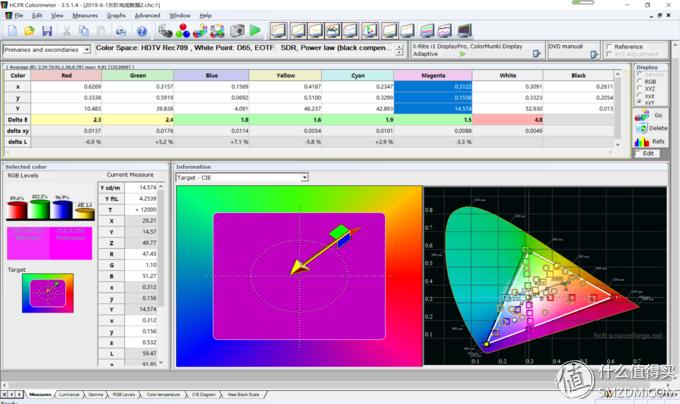Click the Edit button in Display panel
The image size is (680, 404).
click(x=647, y=153)
